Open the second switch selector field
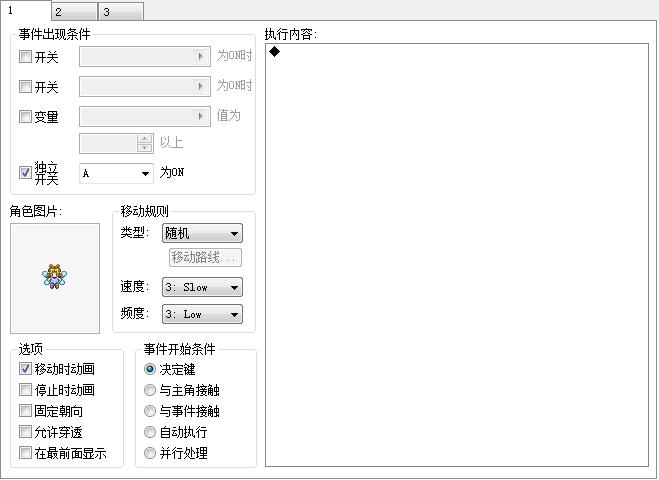 pyautogui.click(x=145, y=87)
